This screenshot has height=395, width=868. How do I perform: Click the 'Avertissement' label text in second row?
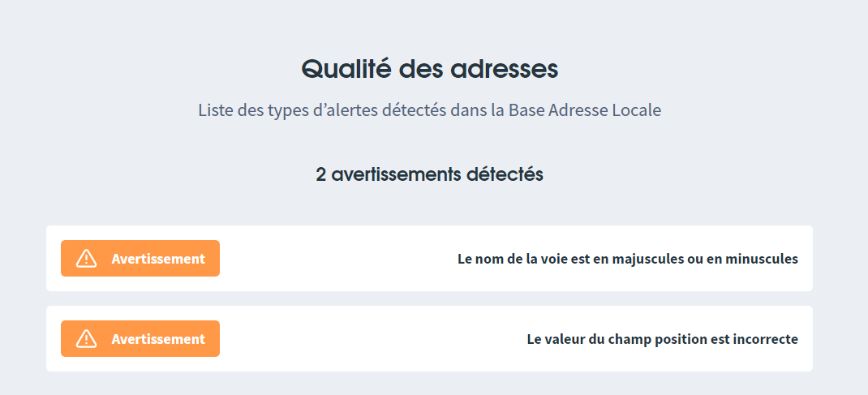click(x=158, y=338)
